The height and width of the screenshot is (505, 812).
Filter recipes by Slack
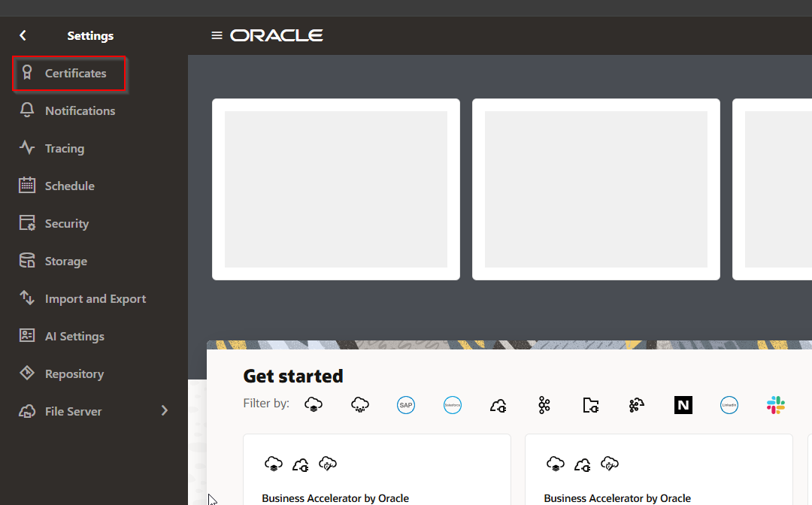click(x=776, y=405)
